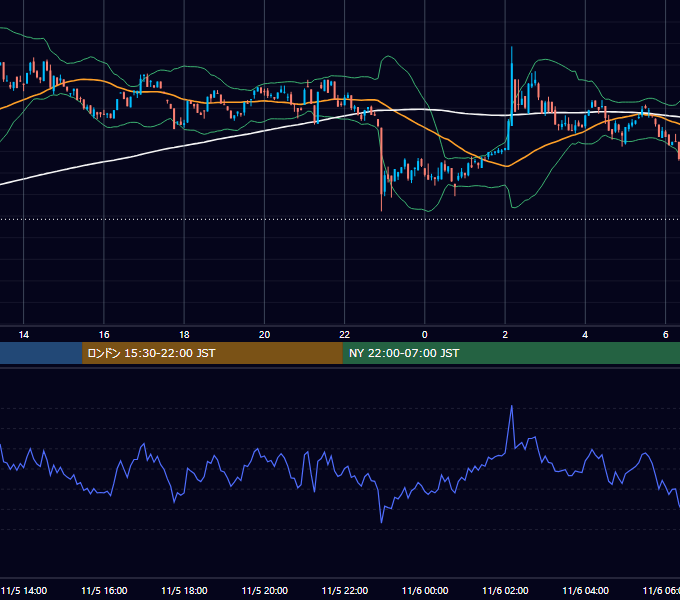
Task: Click the long red drop candlestick after 22:00
Action: (x=382, y=169)
